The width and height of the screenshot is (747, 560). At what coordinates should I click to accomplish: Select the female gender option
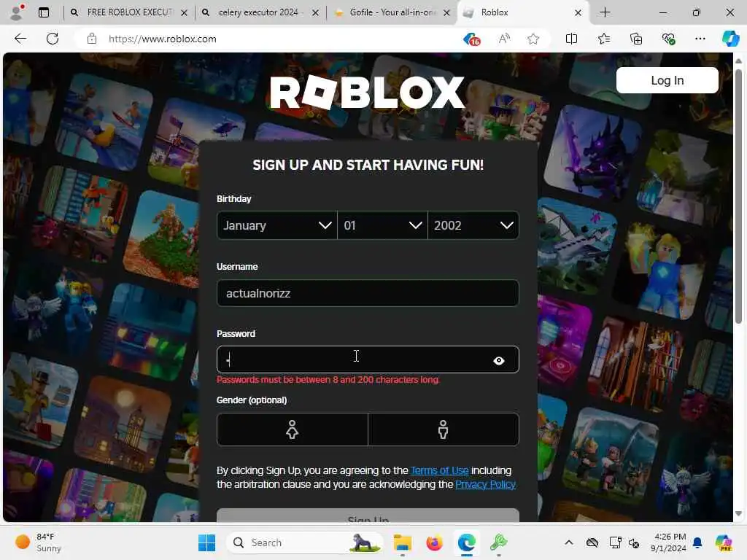(x=293, y=429)
